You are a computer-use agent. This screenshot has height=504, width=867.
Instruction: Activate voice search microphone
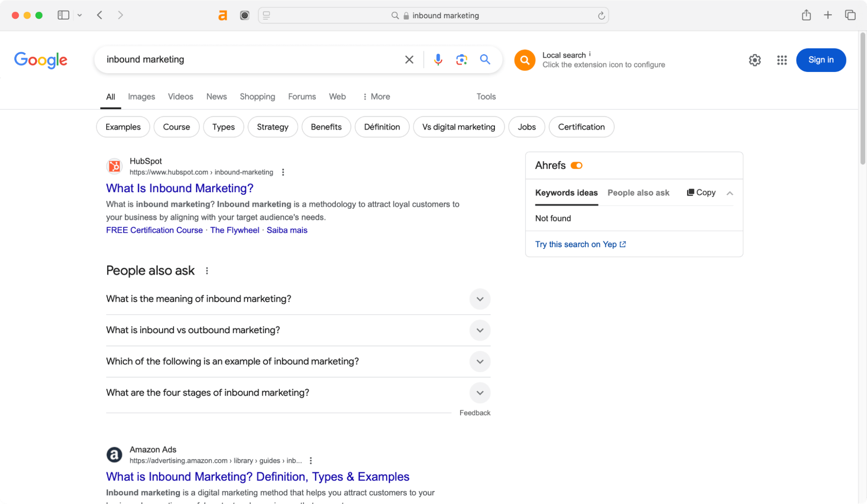(438, 59)
